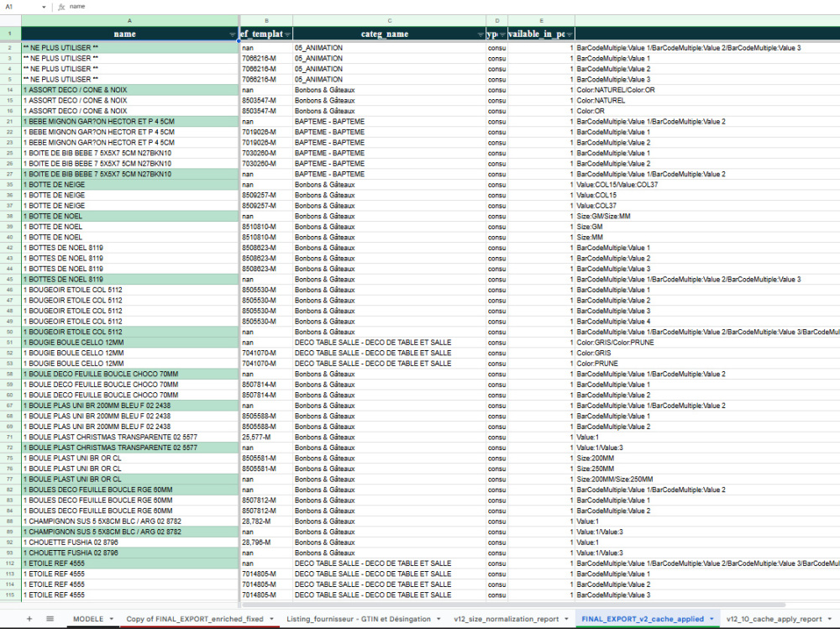Click the fx formula icon
The width and height of the screenshot is (840, 629).
pyautogui.click(x=61, y=7)
